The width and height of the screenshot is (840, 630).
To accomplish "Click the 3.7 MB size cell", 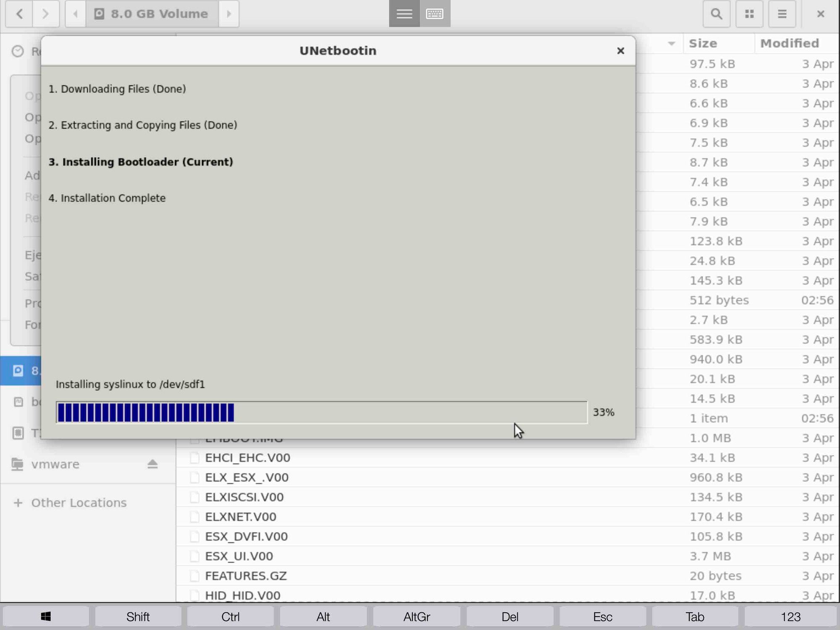I will [710, 556].
